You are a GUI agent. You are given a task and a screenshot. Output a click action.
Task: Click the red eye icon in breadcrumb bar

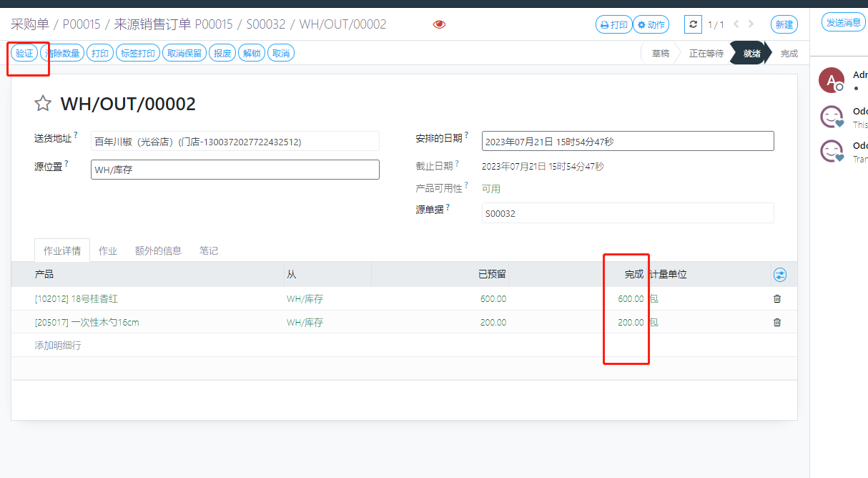click(x=439, y=24)
